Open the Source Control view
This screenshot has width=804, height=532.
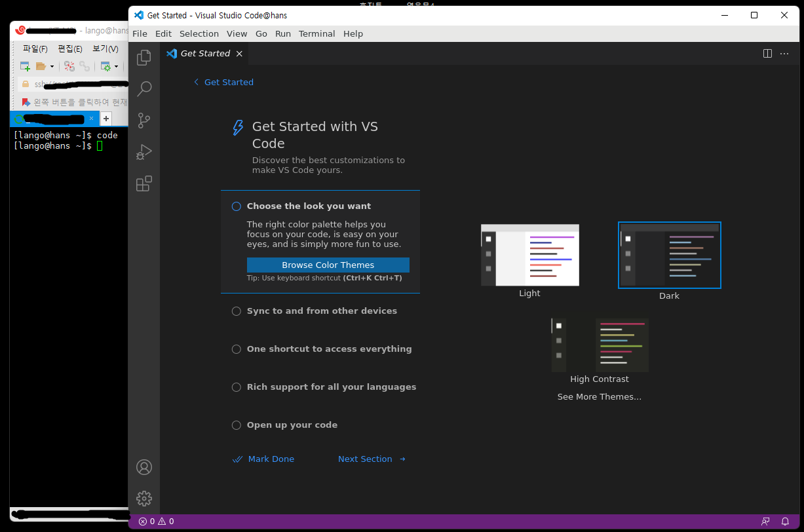144,121
